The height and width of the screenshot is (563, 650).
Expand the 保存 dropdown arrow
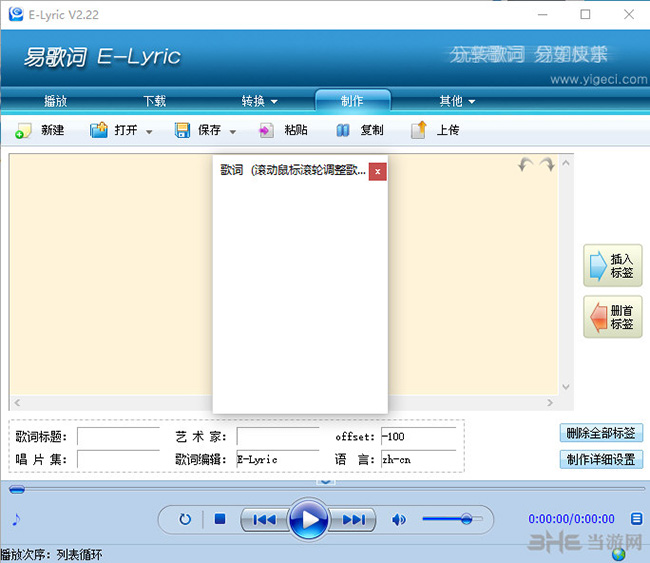click(x=233, y=132)
